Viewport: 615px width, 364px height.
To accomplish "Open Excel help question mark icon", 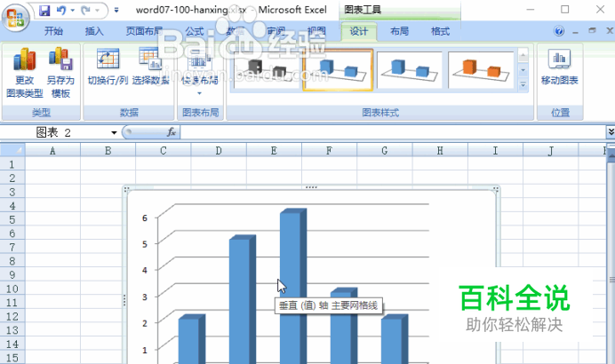I will pyautogui.click(x=559, y=31).
